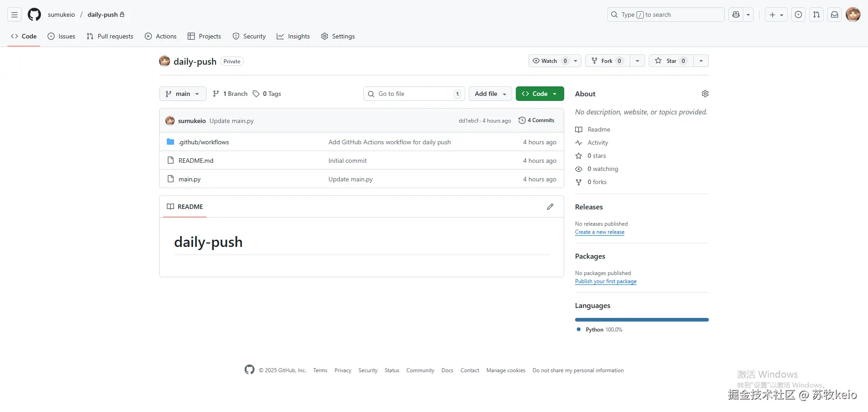This screenshot has width=868, height=412.
Task: Open the Releases heading link
Action: tap(589, 207)
